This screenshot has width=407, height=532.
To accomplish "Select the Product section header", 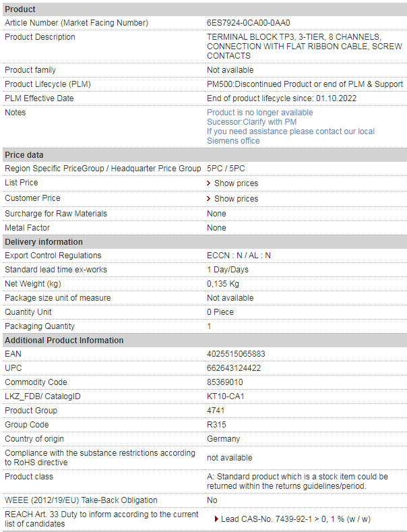I will 205,9.
